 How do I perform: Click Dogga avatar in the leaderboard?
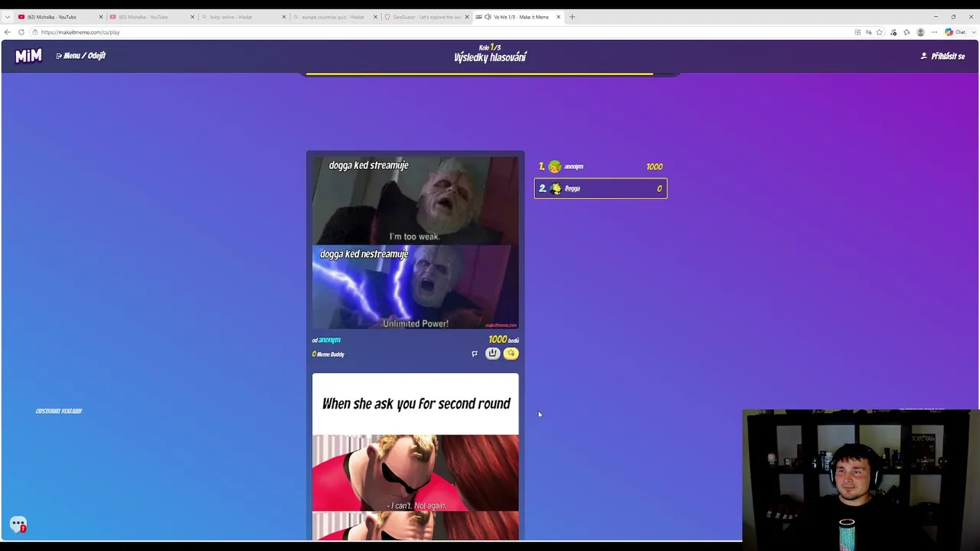coord(555,188)
